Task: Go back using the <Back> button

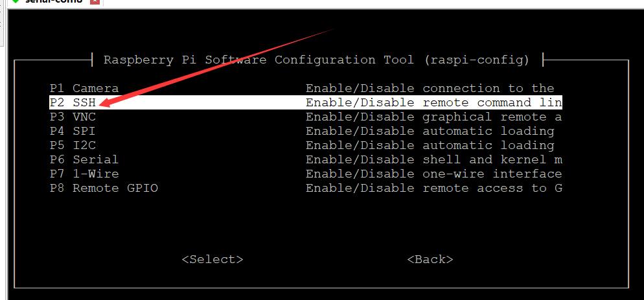Action: [430, 260]
